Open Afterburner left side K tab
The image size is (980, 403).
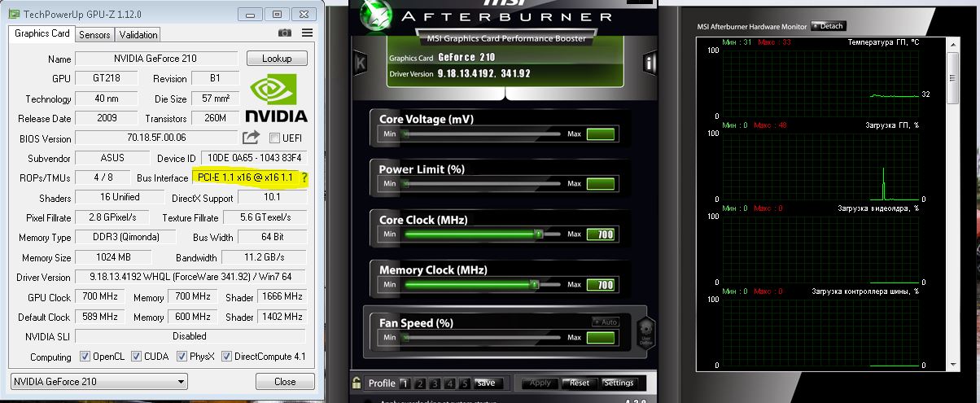click(360, 63)
